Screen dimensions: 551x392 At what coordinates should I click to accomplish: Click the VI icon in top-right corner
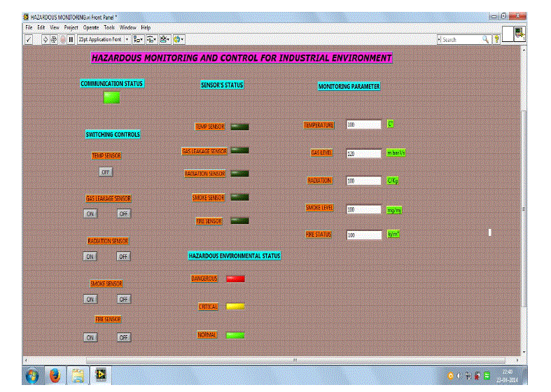pos(519,34)
